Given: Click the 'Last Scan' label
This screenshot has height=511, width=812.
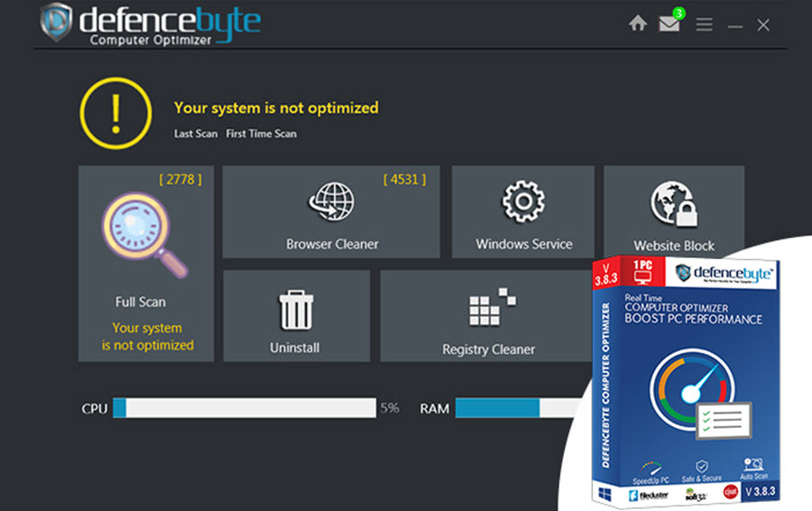Looking at the screenshot, I should coord(196,134).
